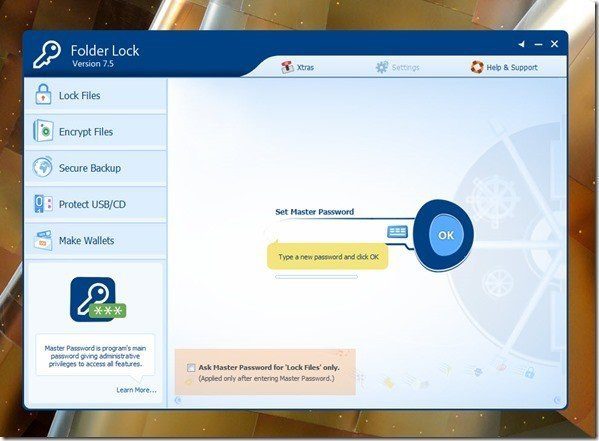This screenshot has width=599, height=441.
Task: Click the 'Type a new password and click OK' tooltip
Action: (328, 256)
